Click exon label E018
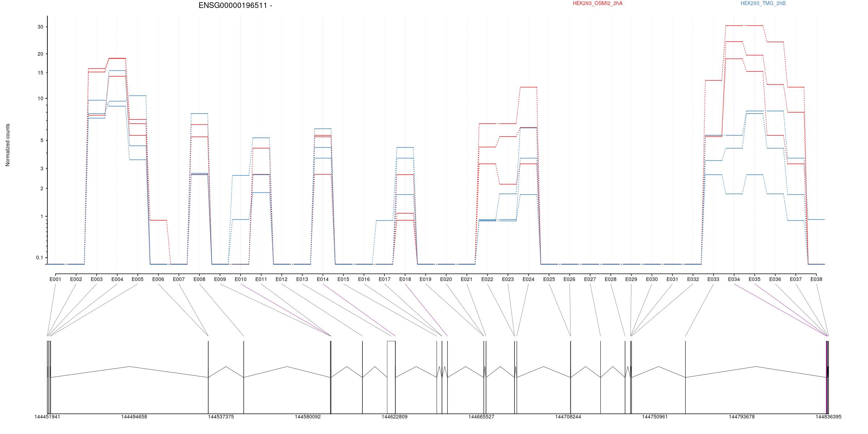Viewport: 868px width, 434px height. 405,279
